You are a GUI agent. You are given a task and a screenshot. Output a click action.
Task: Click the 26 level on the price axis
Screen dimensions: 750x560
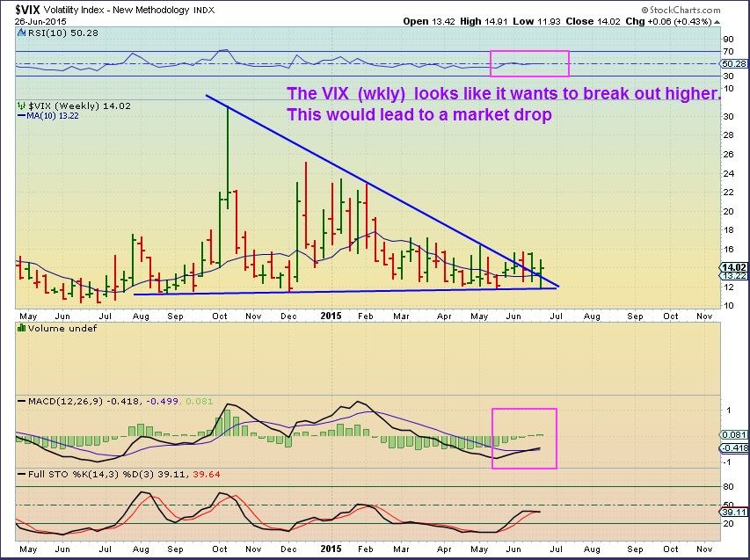(729, 154)
